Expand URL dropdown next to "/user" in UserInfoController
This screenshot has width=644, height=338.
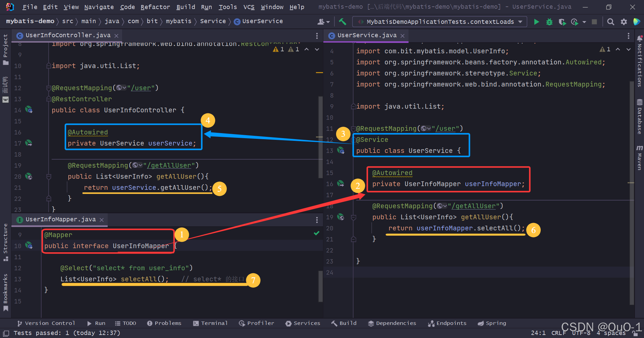(x=121, y=88)
